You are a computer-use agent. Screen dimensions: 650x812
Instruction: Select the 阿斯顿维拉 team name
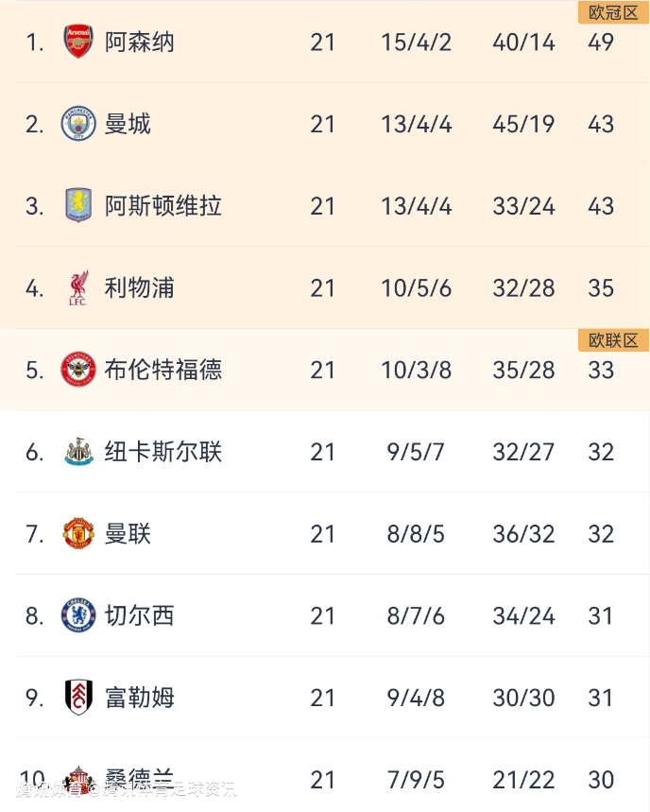(163, 206)
